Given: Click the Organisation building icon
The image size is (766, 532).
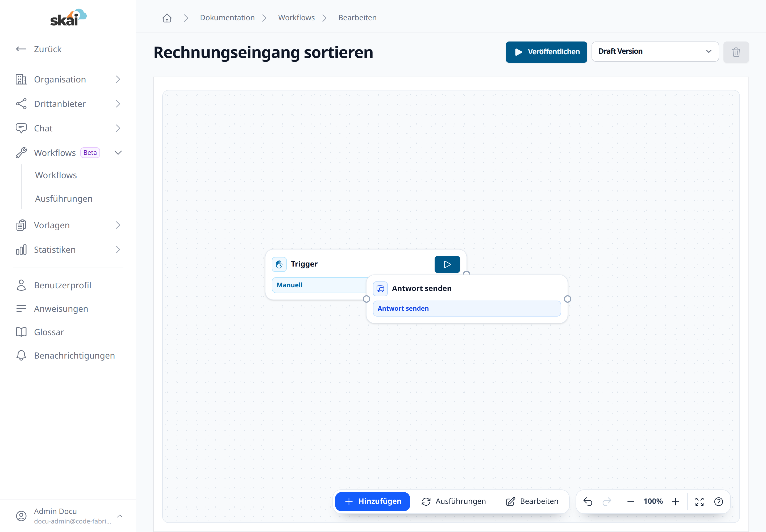Looking at the screenshot, I should [21, 79].
